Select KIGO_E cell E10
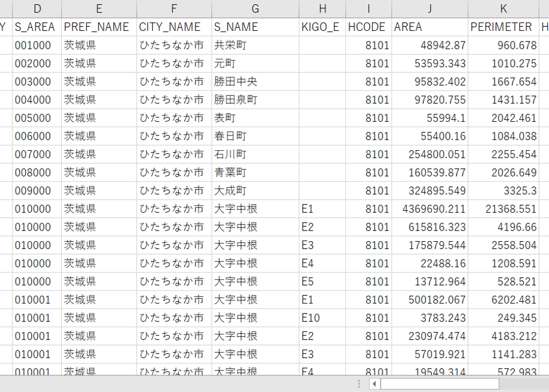The height and width of the screenshot is (392, 549). tap(323, 318)
